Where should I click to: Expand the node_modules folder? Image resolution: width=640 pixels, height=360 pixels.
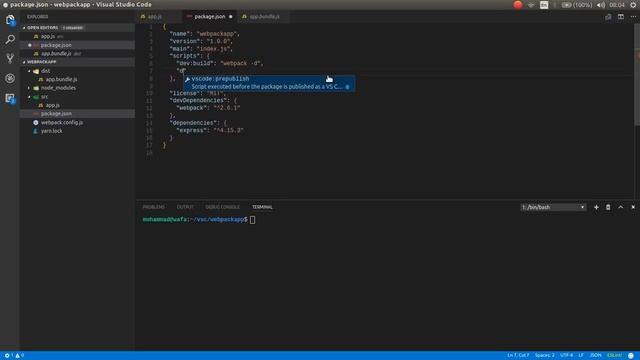[29, 88]
